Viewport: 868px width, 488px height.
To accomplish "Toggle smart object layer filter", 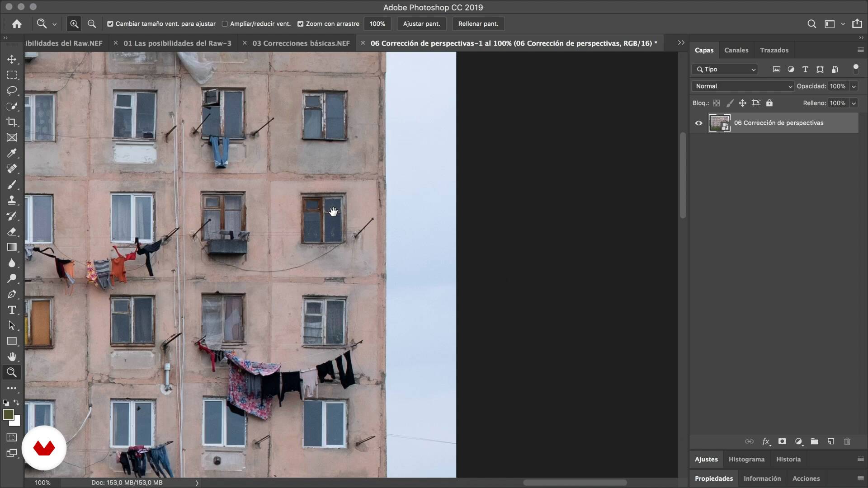I will [x=835, y=69].
